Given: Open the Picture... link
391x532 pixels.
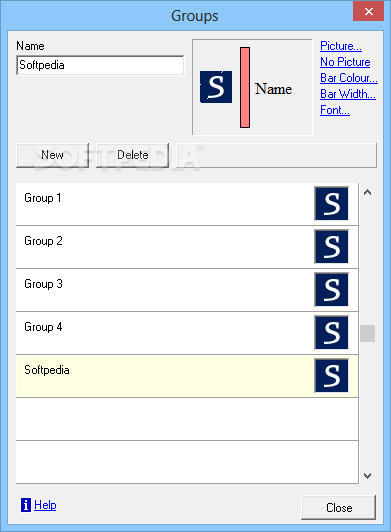Looking at the screenshot, I should 341,46.
